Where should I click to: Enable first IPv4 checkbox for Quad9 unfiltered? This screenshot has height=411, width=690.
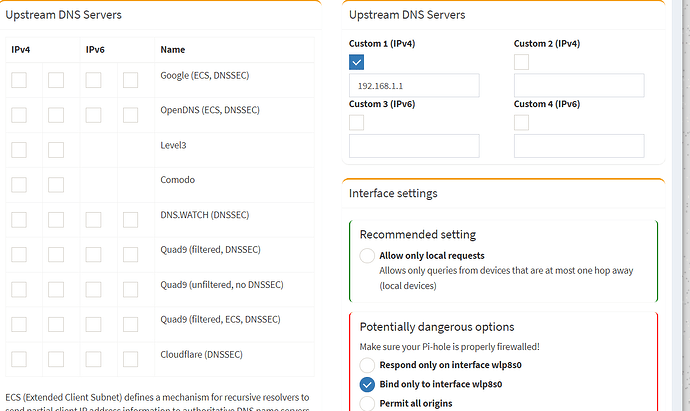19,290
